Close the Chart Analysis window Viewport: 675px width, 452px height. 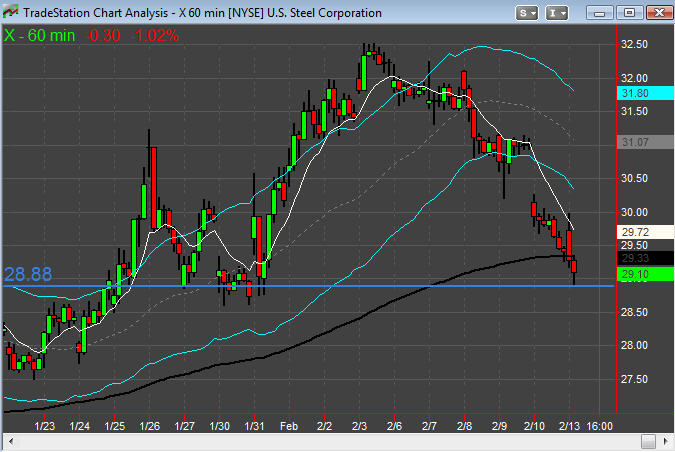(659, 13)
